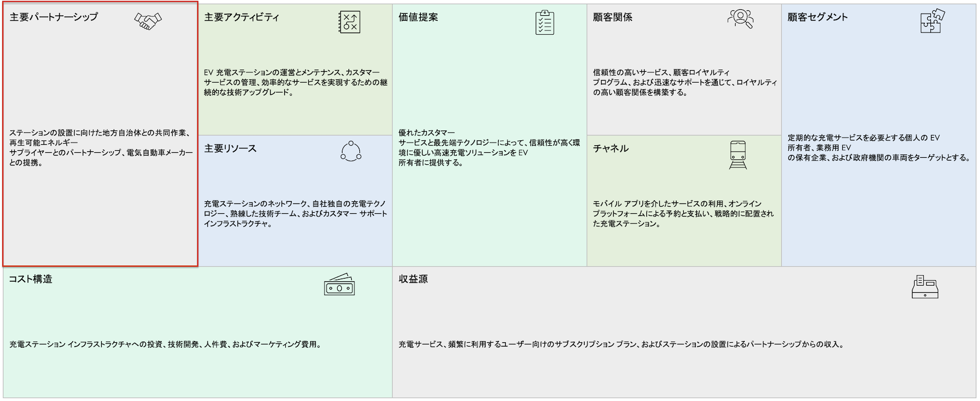980x401 pixels.
Task: Click the checklist clipboard icon in 価値提案
Action: (x=544, y=22)
